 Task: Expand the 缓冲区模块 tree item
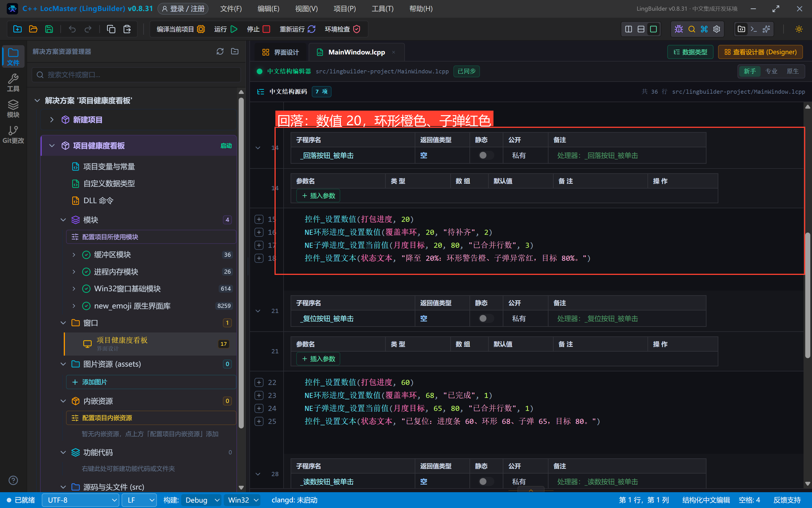pyautogui.click(x=74, y=255)
